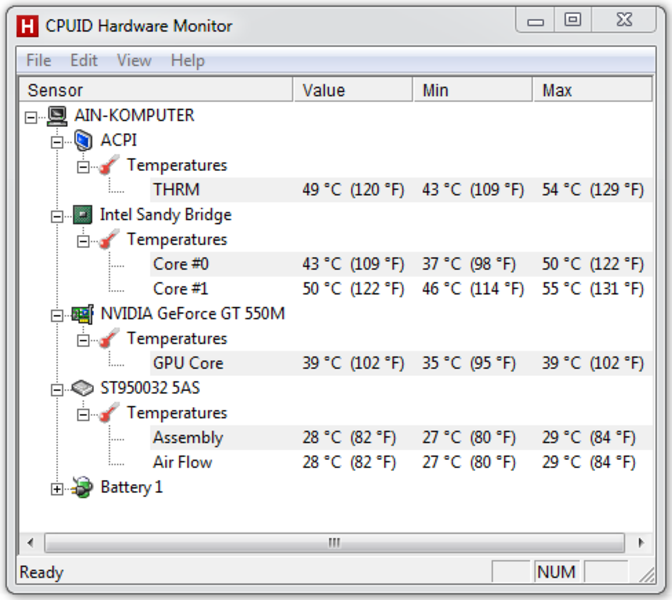Select the NVIDIA GeForce GT 550M label
672x600 pixels.
pos(192,314)
